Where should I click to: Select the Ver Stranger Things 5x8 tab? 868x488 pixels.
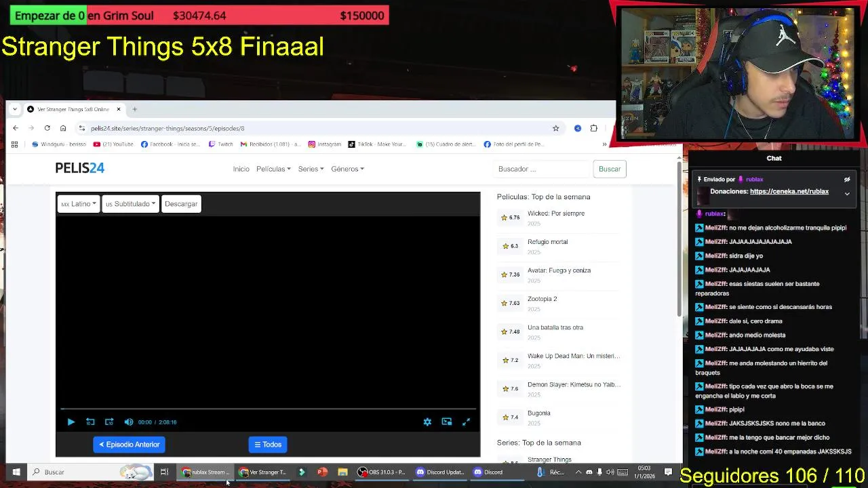pyautogui.click(x=73, y=109)
